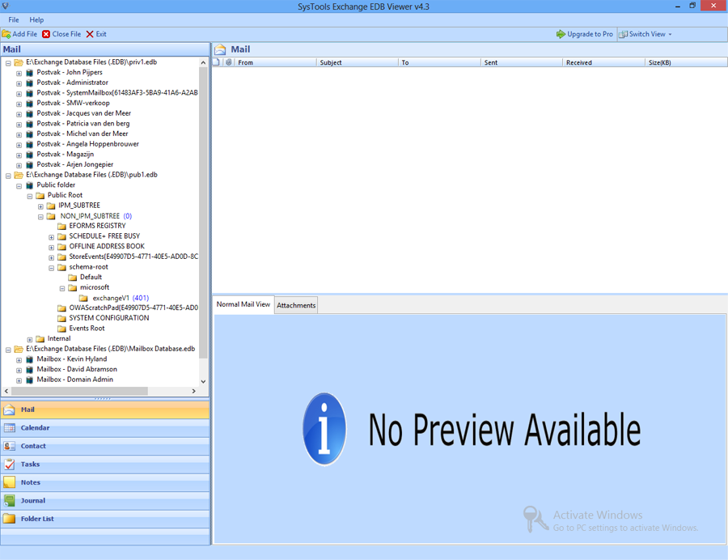Click the green Journal icon in navigation pane
The height and width of the screenshot is (560, 728).
(9, 500)
